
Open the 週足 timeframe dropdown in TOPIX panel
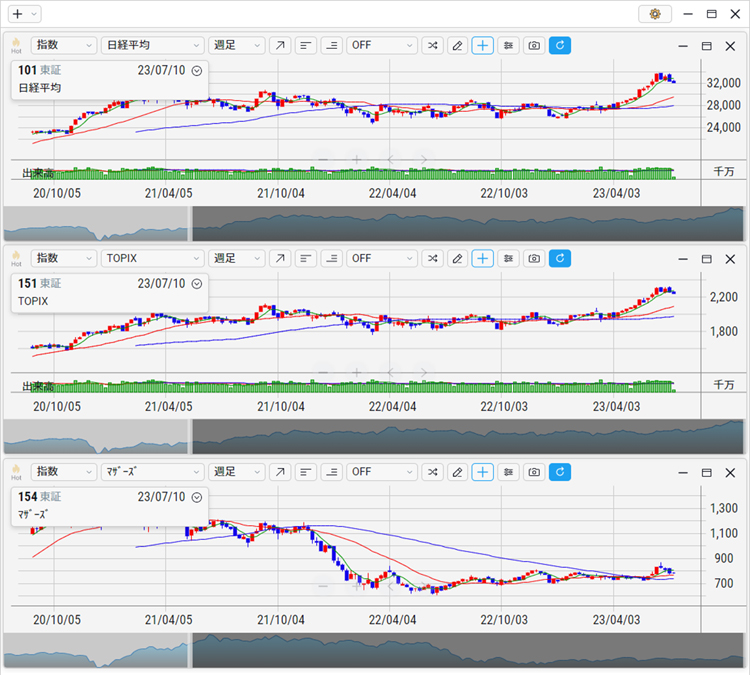pyautogui.click(x=237, y=259)
